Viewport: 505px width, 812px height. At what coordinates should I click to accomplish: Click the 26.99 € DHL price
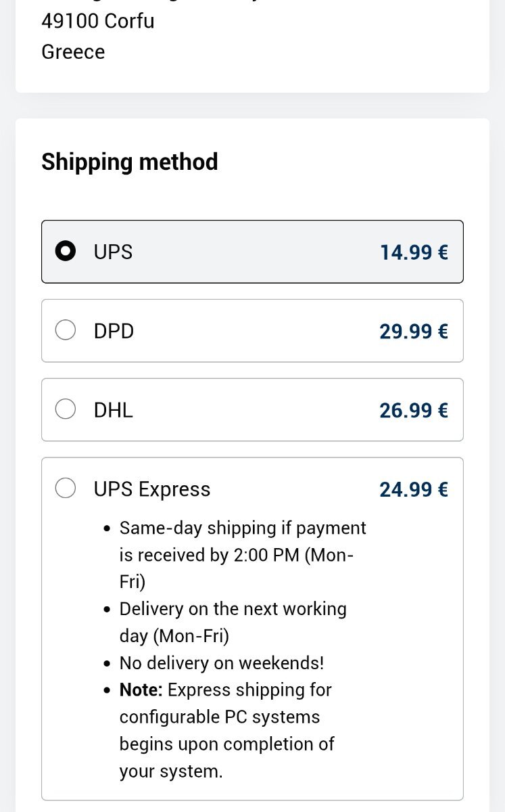click(414, 411)
